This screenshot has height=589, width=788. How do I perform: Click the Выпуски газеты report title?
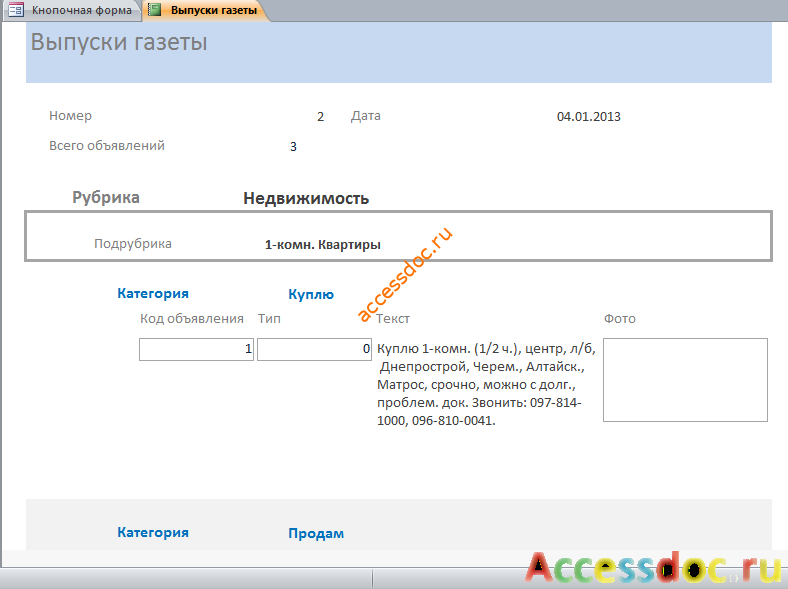pyautogui.click(x=119, y=42)
